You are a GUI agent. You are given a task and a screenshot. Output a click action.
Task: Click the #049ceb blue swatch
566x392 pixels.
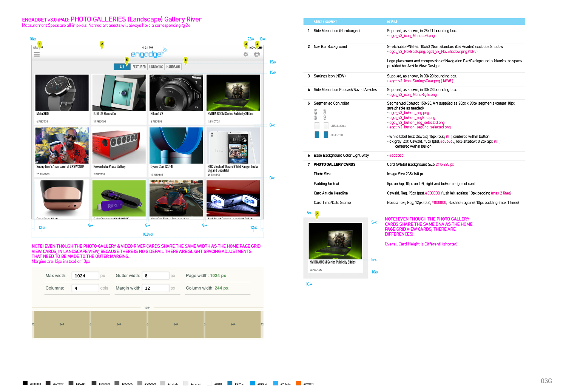pos(253,383)
